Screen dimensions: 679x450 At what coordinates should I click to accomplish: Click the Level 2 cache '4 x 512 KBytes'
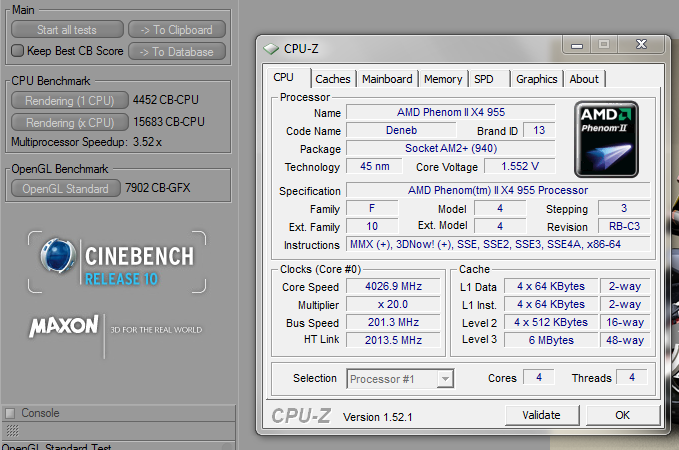(x=551, y=322)
